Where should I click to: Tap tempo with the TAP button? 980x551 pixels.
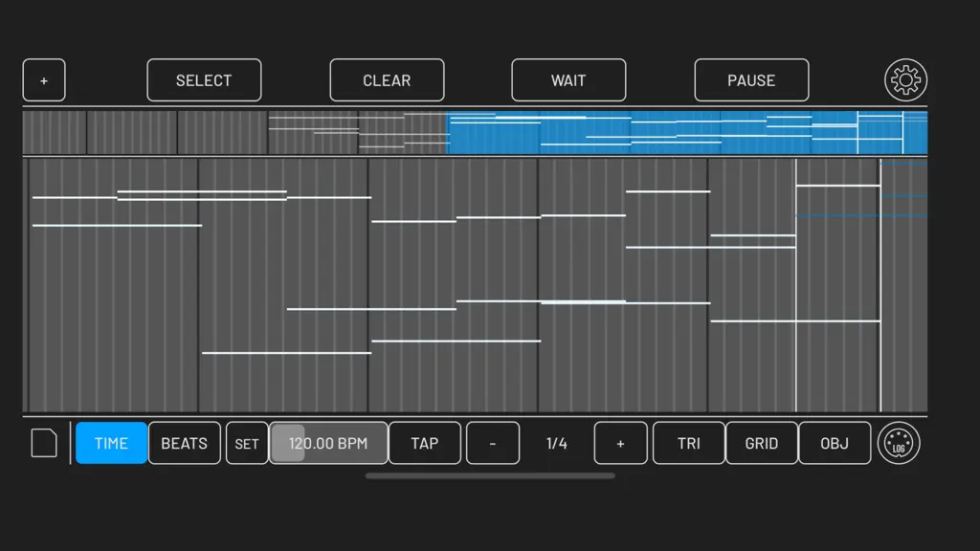pos(424,443)
